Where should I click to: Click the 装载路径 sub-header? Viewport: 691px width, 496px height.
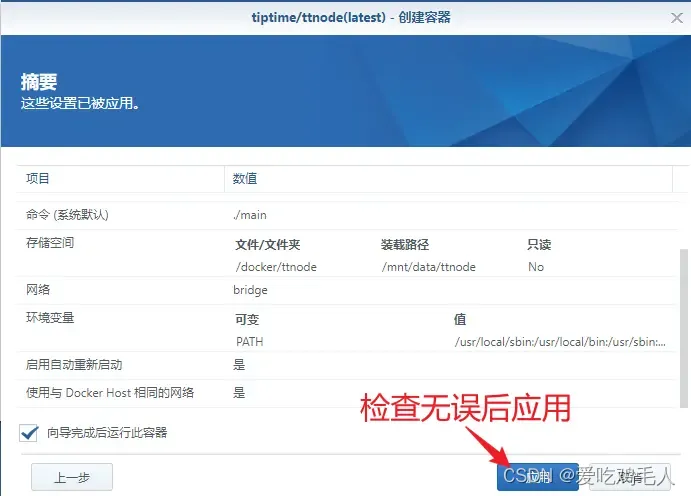pos(405,244)
